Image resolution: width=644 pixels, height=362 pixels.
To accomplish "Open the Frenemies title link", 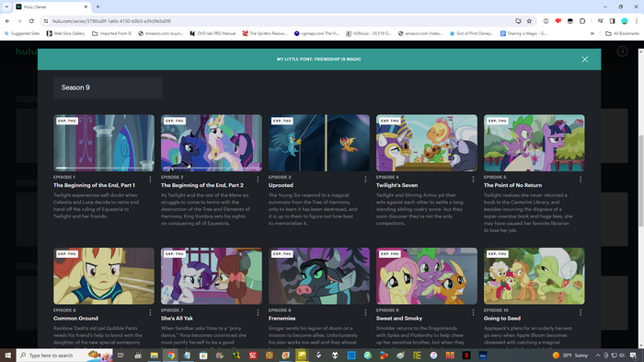I will click(282, 319).
